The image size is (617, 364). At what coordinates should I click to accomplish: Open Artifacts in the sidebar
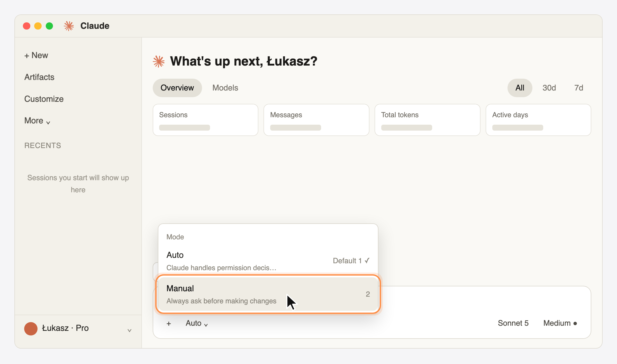click(x=39, y=77)
